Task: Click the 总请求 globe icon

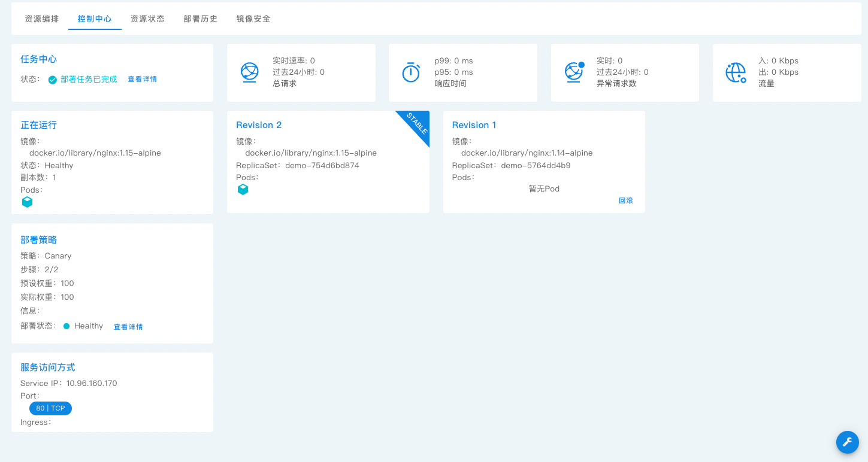Action: 249,72
